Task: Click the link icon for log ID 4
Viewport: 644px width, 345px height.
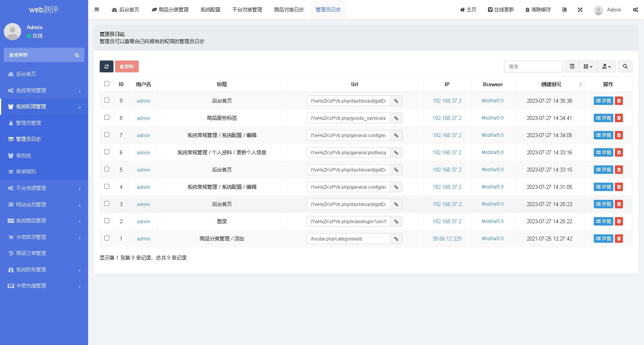Action: (x=396, y=187)
